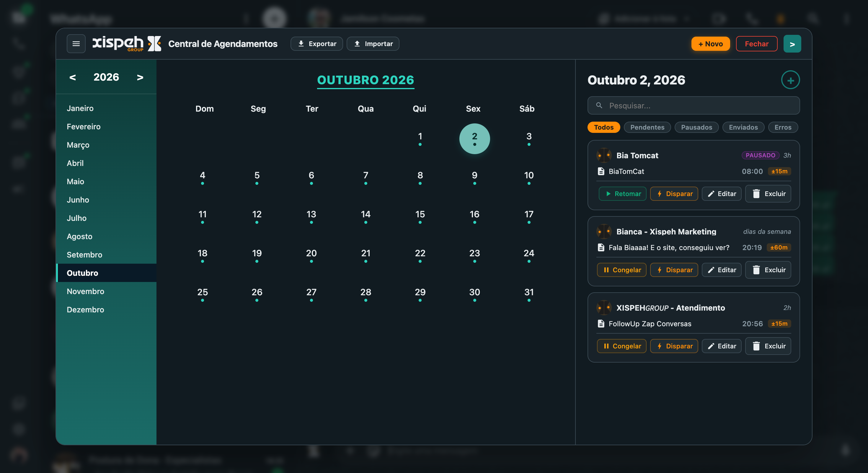Click document icon beside FollowUp Zap Conversas

[x=601, y=324]
